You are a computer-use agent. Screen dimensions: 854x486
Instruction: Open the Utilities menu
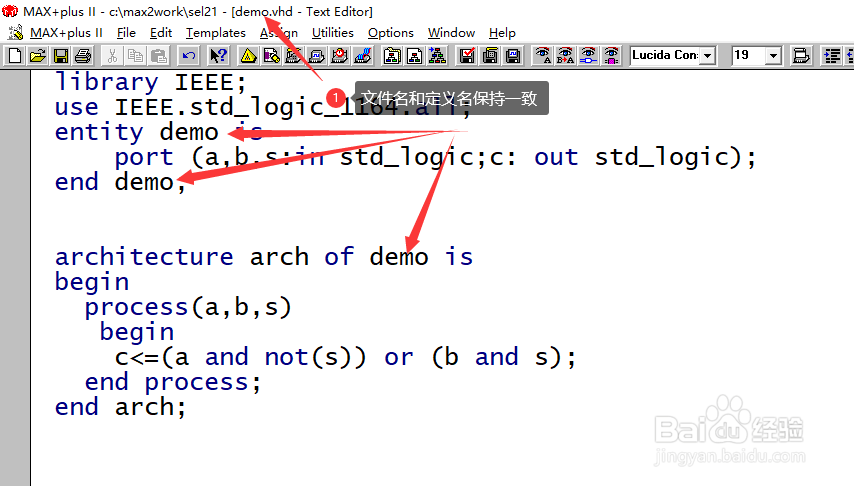pos(332,33)
